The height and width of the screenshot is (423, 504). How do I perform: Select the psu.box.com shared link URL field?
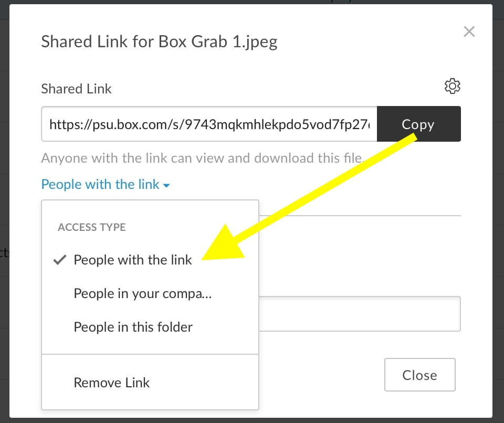pos(210,124)
